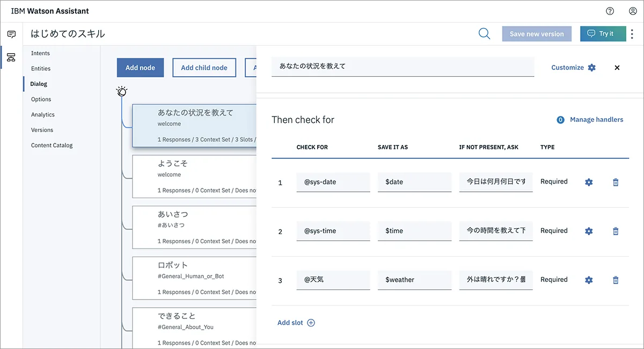This screenshot has width=644, height=349.
Task: Click Required type in slot 3 row
Action: pos(554,279)
